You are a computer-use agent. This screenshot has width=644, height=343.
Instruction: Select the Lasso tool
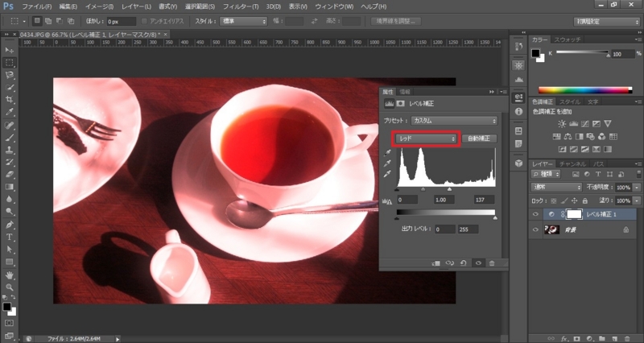9,75
